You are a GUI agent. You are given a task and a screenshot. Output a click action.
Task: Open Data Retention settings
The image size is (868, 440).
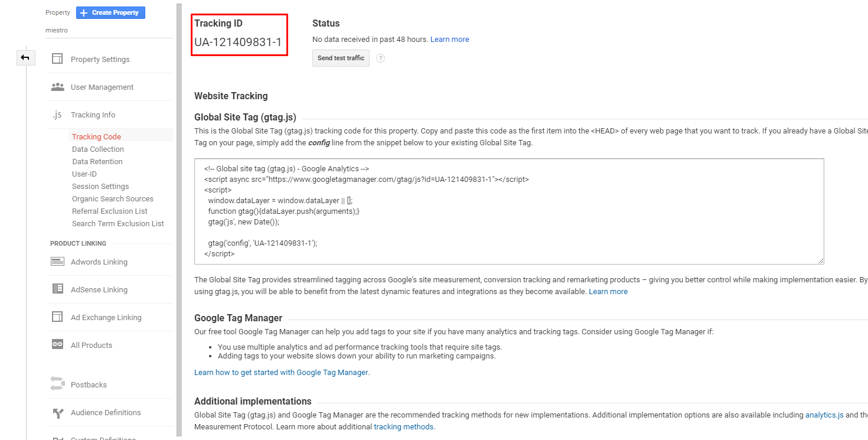(x=97, y=161)
